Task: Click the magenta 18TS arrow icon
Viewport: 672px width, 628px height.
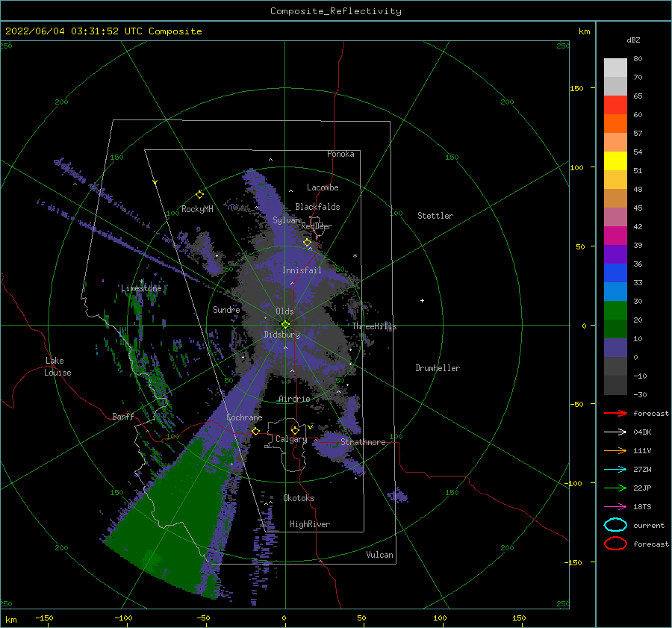Action: click(x=615, y=507)
